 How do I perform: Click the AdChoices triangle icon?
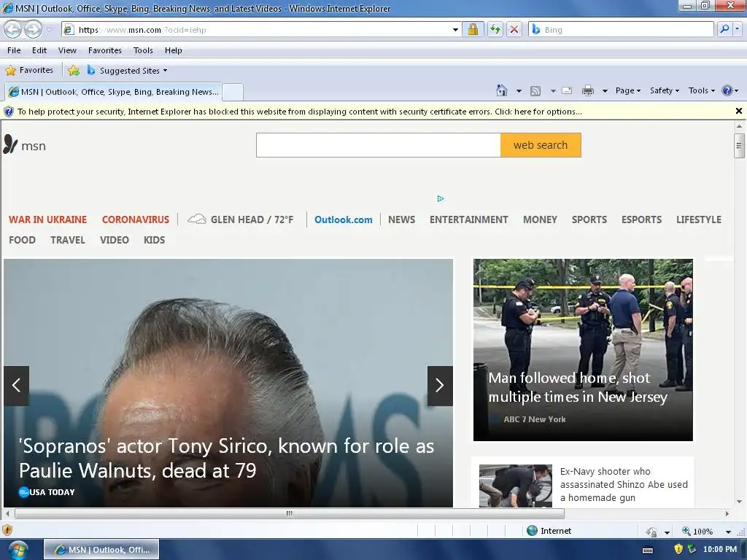click(x=441, y=198)
